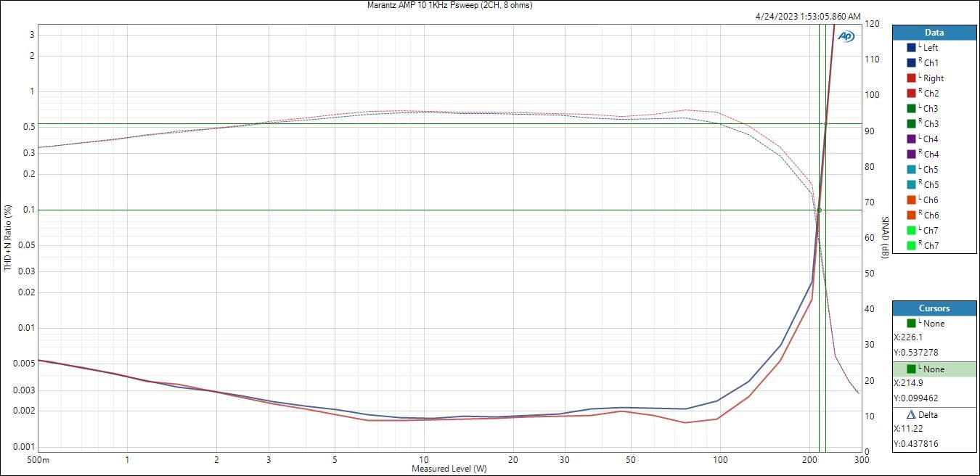Click the Delta triangle icon in Cursors
The width and height of the screenshot is (980, 476).
coord(912,415)
